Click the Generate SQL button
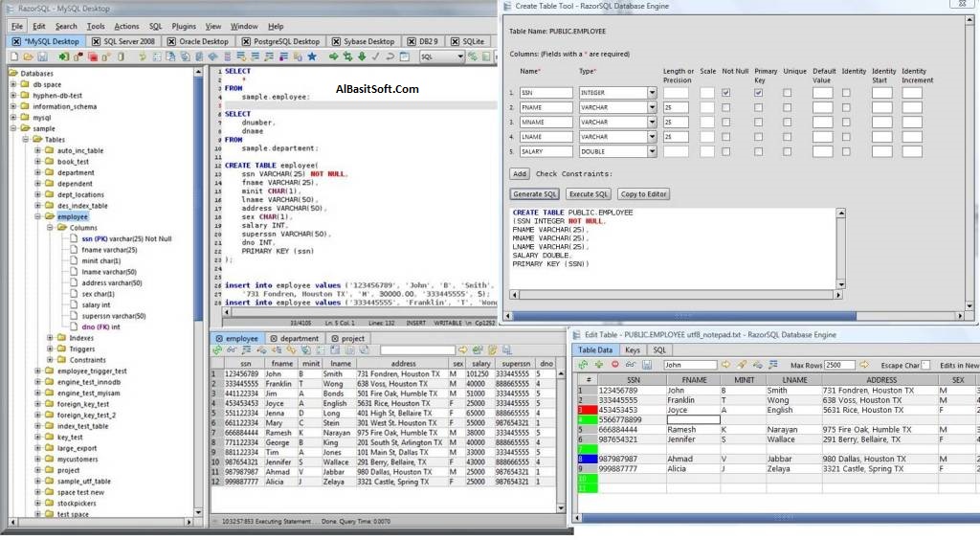 (534, 193)
